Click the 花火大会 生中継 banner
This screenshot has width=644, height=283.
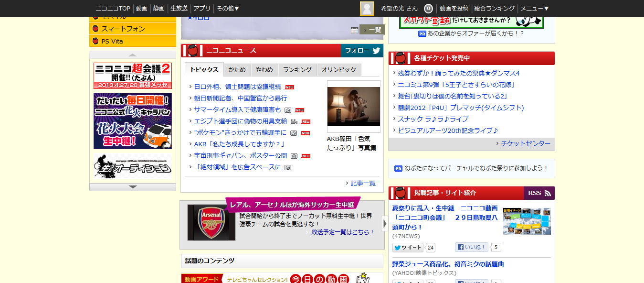point(133,121)
